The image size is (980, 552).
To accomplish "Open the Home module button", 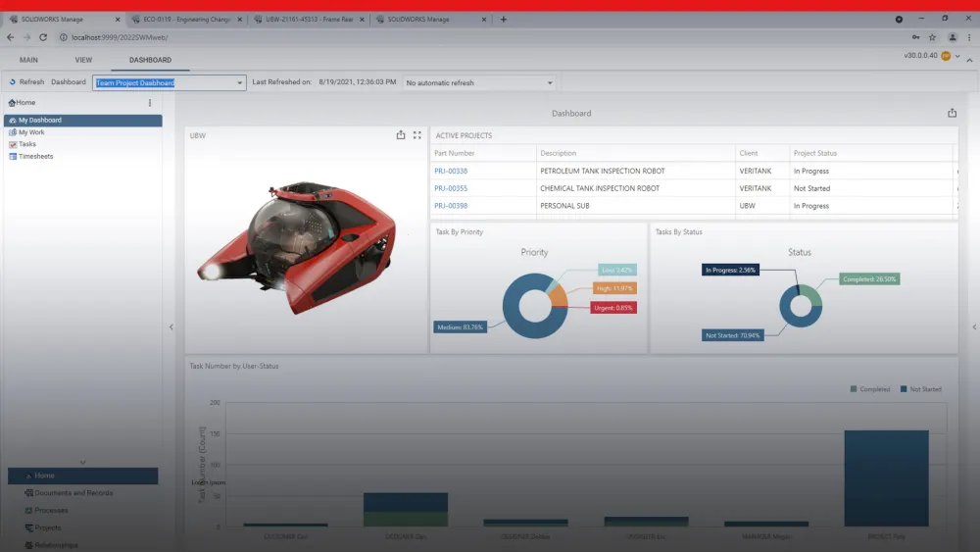I will (83, 476).
